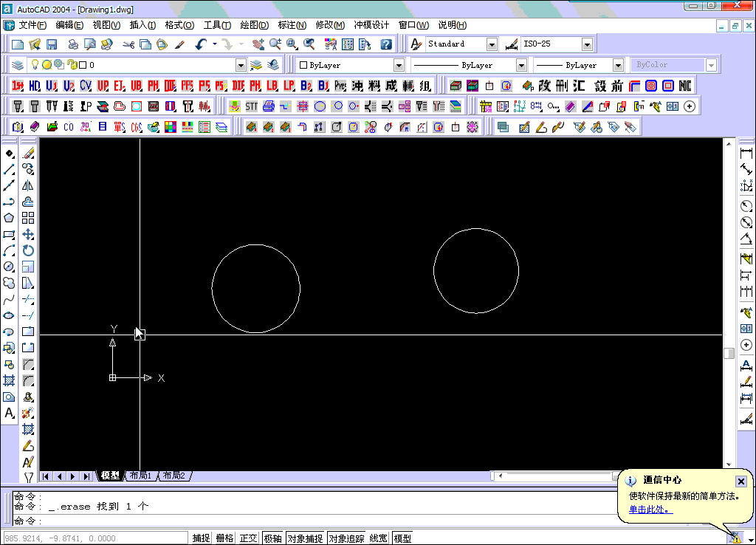
Task: Switch to the 布局2 layout tab
Action: click(x=173, y=476)
